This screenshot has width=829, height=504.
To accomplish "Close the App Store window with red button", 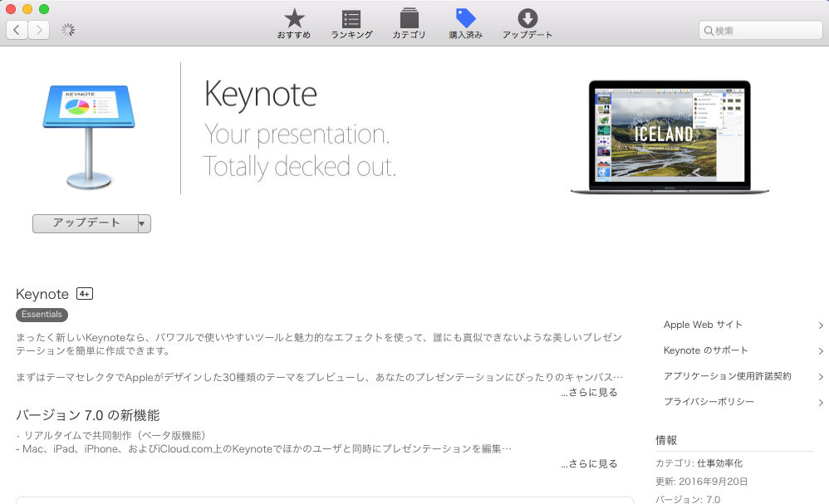I will point(11,9).
